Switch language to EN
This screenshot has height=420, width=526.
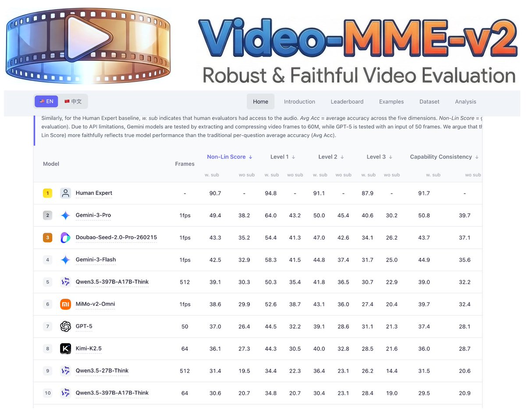pos(46,101)
